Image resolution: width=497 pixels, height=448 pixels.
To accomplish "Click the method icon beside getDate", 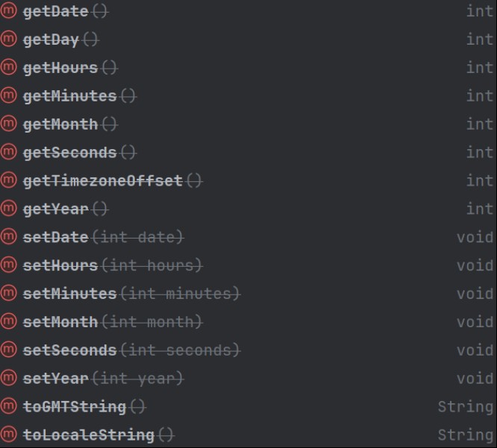I will 9,11.
